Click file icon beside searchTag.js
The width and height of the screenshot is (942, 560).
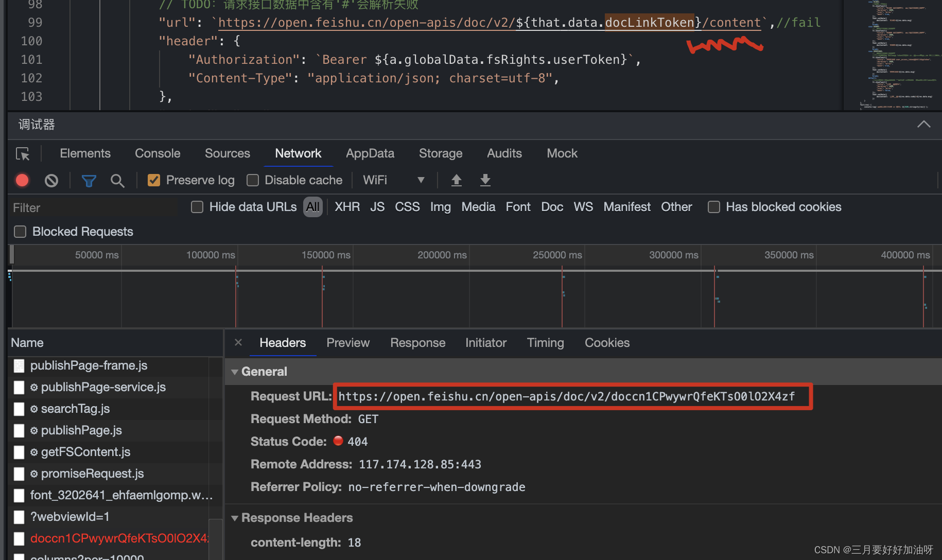click(19, 409)
